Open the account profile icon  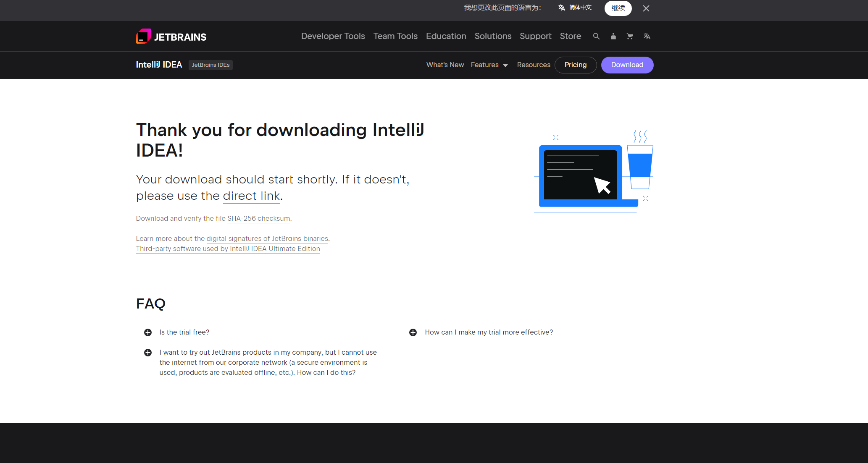point(613,37)
